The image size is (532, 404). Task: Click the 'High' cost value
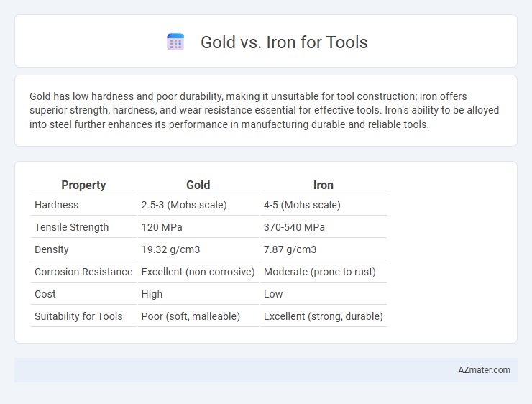[152, 294]
